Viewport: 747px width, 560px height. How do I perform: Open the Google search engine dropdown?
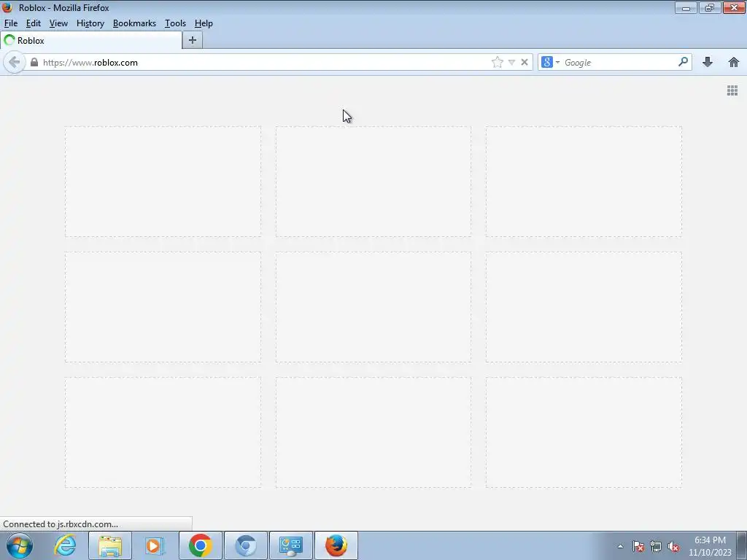click(551, 63)
